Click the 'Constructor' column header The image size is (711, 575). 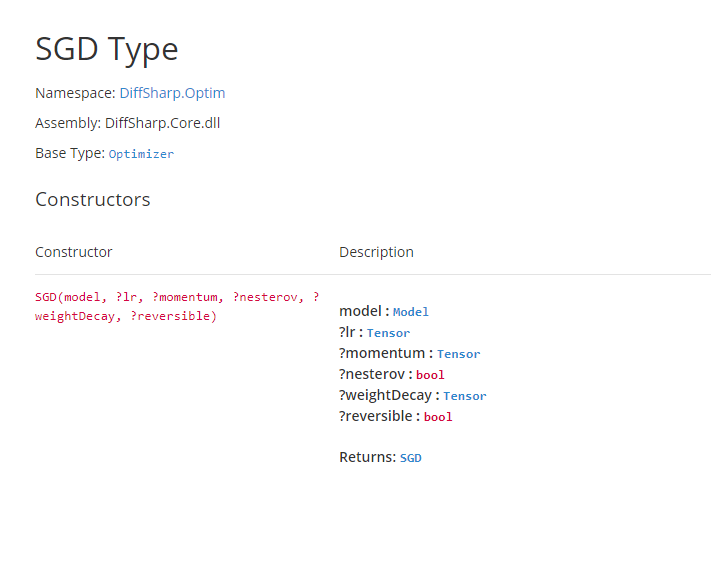pyautogui.click(x=73, y=252)
